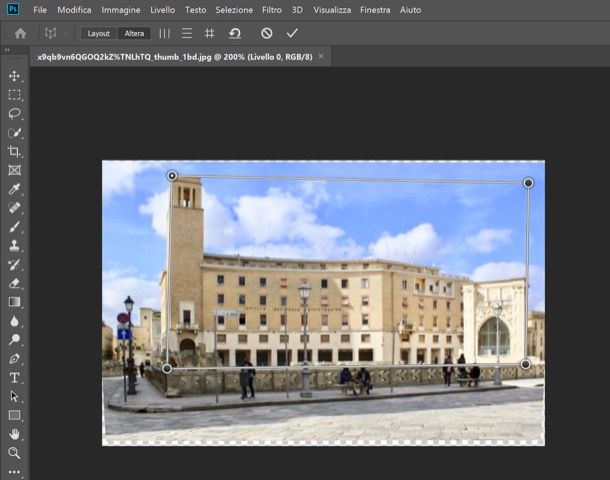Open the Modifica menu
Viewport: 610px width, 480px height.
click(x=74, y=10)
